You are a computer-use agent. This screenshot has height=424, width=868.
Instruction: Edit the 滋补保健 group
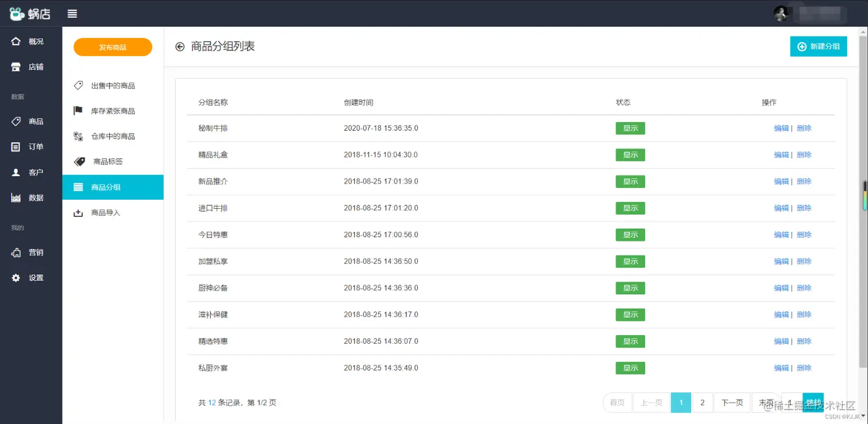point(781,314)
